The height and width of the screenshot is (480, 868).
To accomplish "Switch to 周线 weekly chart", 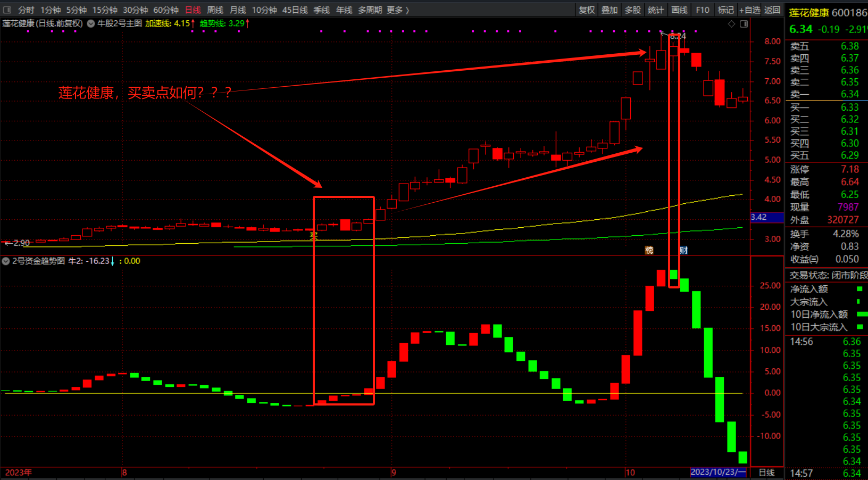I will click(x=215, y=10).
